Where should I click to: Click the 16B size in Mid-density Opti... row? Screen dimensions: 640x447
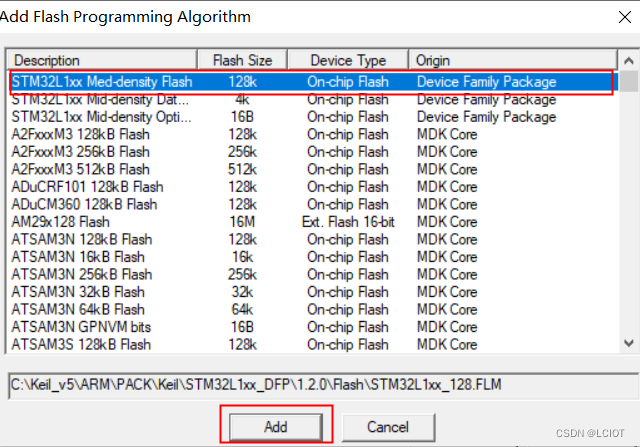tap(242, 117)
